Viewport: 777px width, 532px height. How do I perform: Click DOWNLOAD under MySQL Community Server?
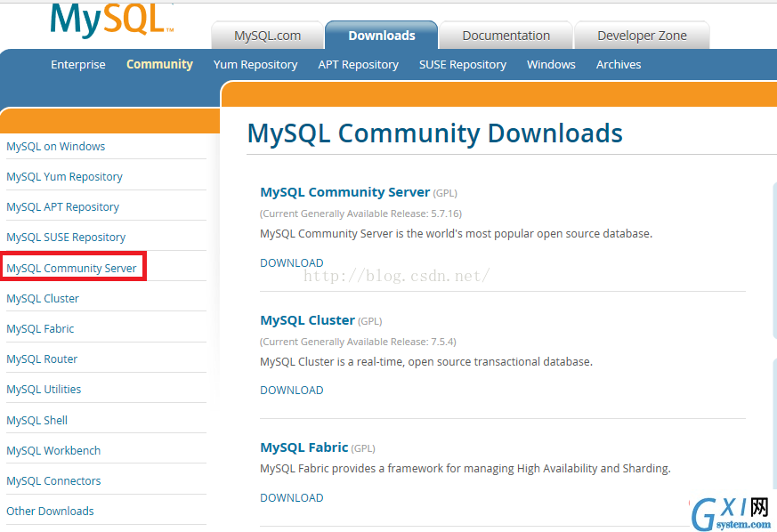292,263
